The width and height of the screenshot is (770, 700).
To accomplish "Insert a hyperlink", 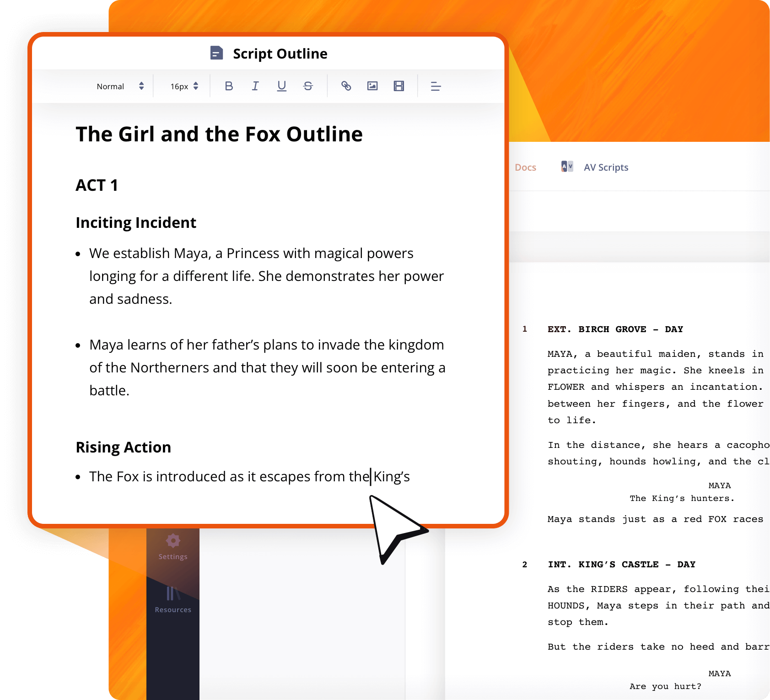I will pyautogui.click(x=346, y=86).
